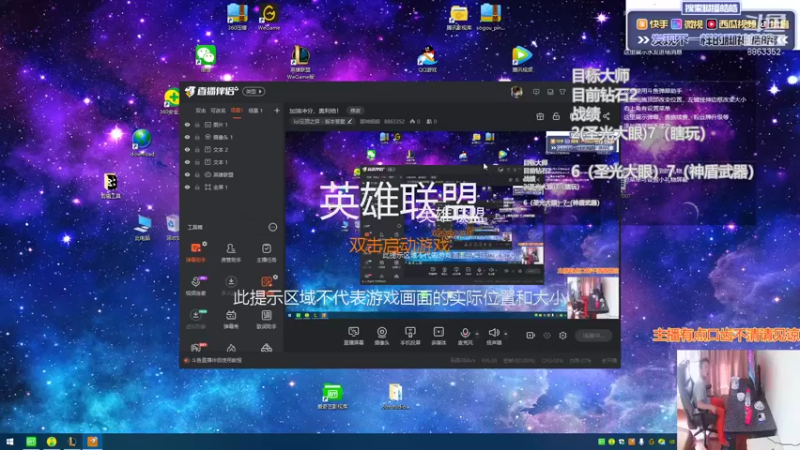The width and height of the screenshot is (800, 450).
Task: Toggle the preview lock icon
Action: (556, 116)
